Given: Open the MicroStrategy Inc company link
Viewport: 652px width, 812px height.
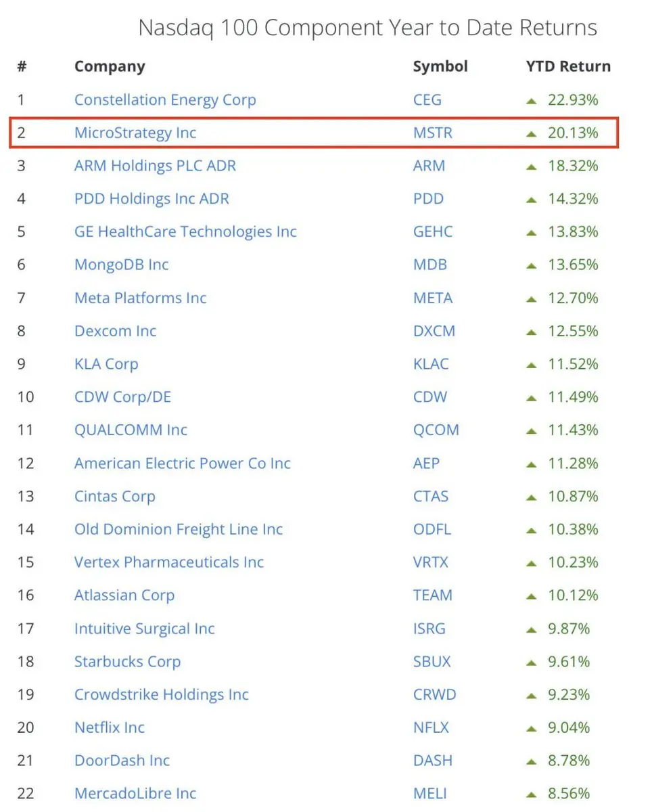Looking at the screenshot, I should pos(135,133).
